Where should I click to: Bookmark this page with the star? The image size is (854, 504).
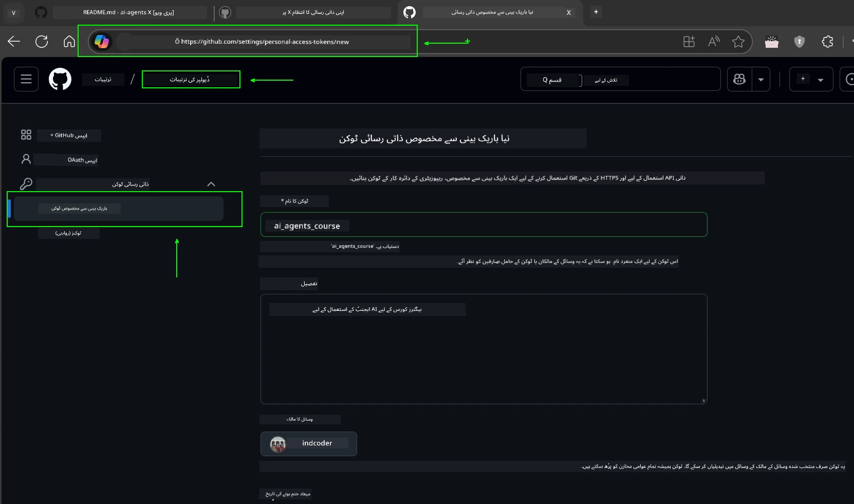pos(738,42)
